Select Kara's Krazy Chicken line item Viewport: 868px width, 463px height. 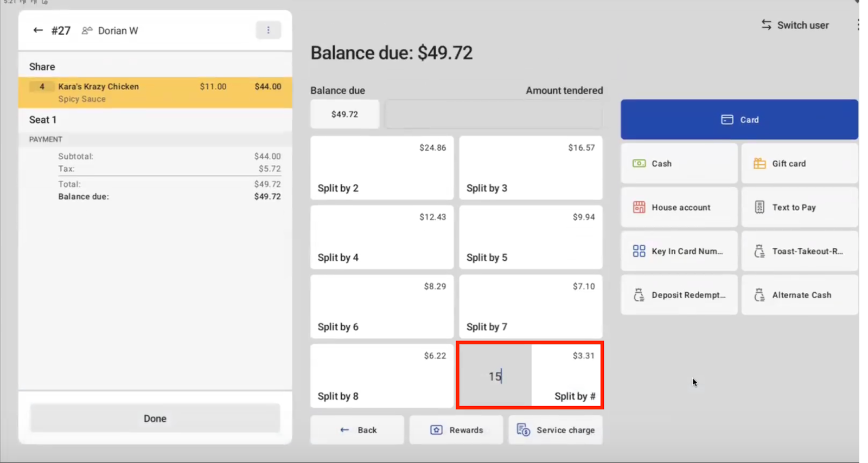pos(155,92)
